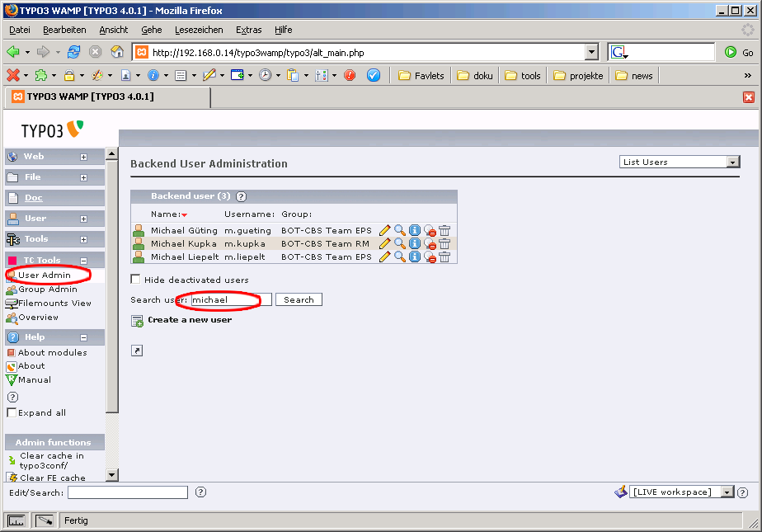Open About modules help item
Viewport: 762px width, 532px height.
tap(53, 352)
